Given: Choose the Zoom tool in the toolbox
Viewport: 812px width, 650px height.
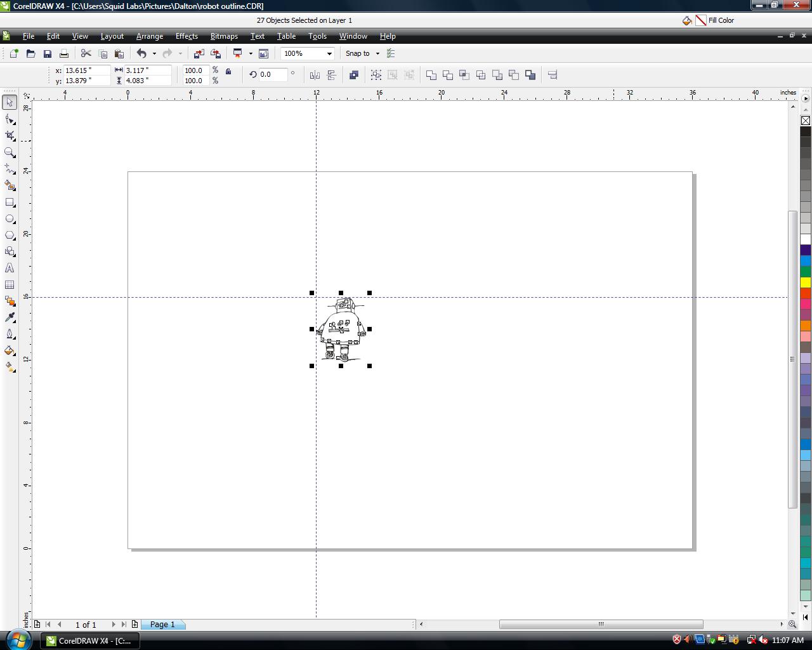Looking at the screenshot, I should 10,152.
